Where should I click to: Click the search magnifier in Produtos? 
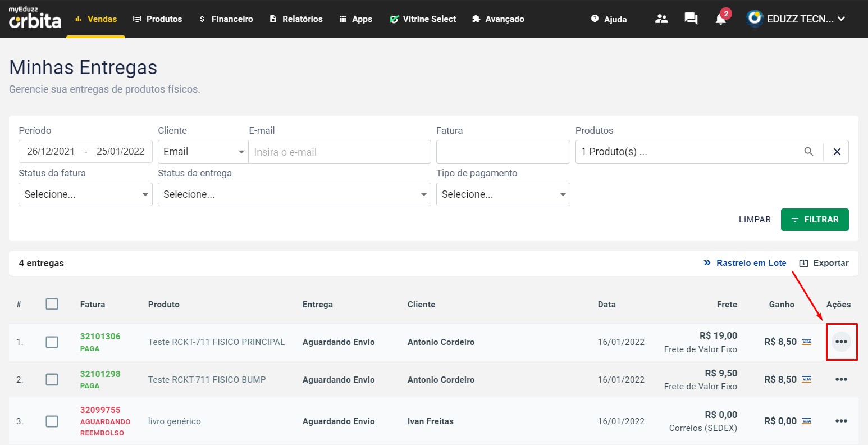coord(808,152)
